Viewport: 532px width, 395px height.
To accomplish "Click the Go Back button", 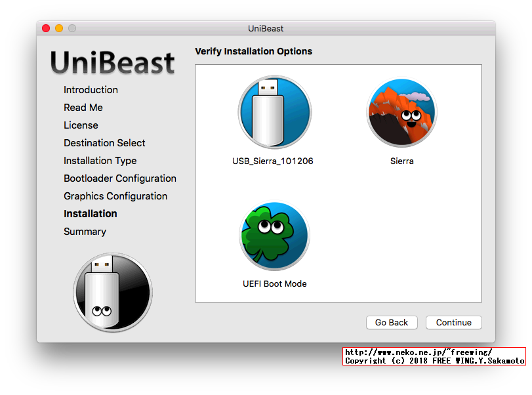I will (x=392, y=322).
